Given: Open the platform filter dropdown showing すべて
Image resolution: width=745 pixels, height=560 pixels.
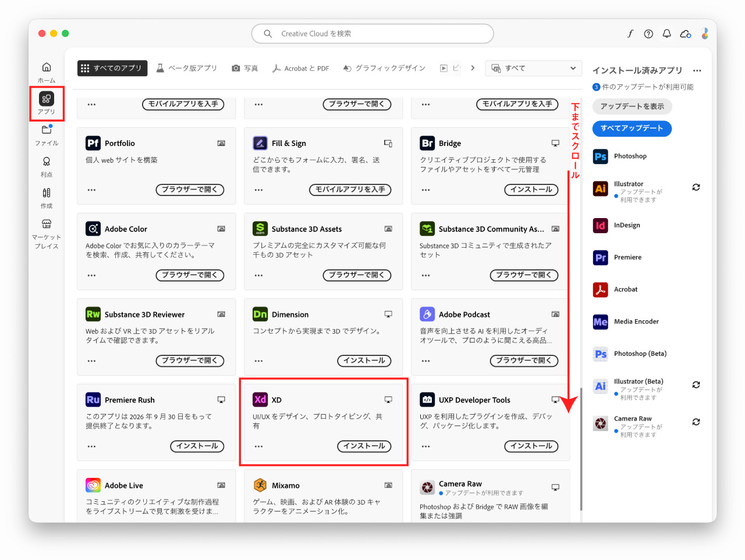Looking at the screenshot, I should [x=534, y=68].
